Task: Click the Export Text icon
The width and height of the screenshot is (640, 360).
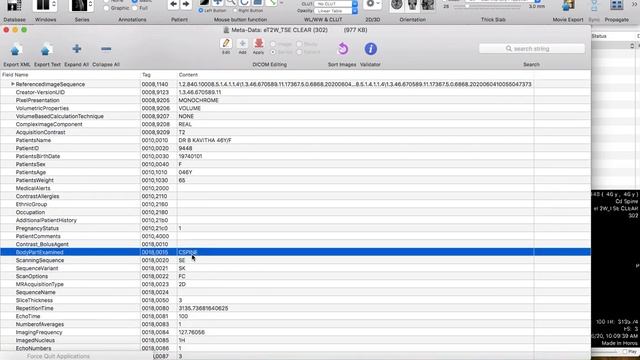Action: (46, 49)
